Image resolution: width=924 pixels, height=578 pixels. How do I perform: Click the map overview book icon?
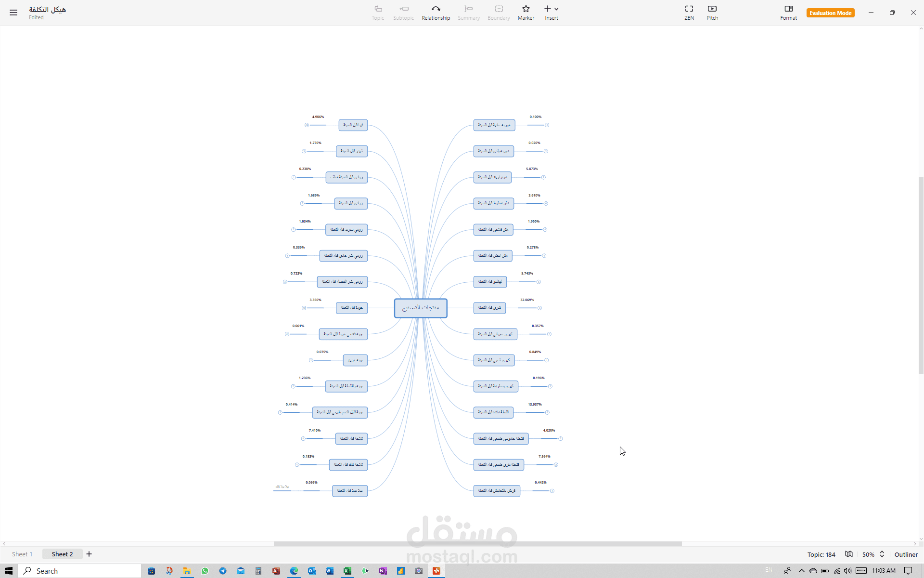tap(849, 554)
